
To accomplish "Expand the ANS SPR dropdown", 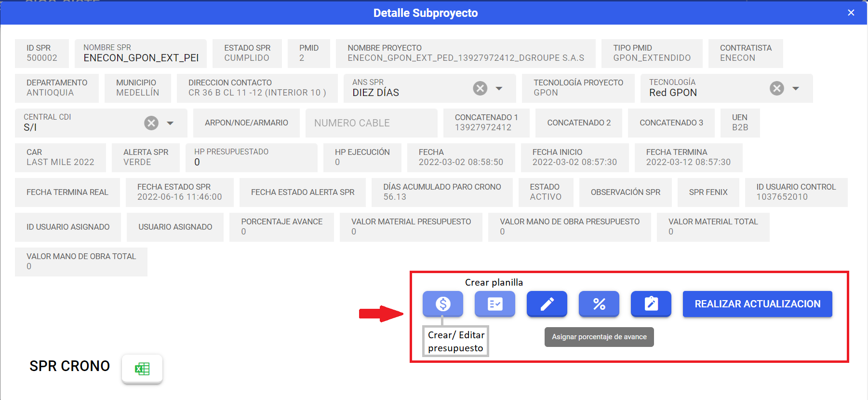I will pos(499,88).
